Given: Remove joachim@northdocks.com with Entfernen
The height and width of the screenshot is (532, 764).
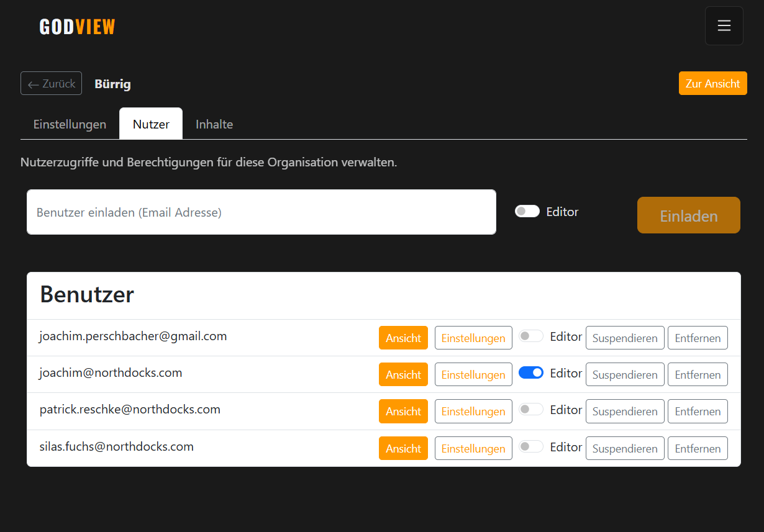Looking at the screenshot, I should (698, 374).
